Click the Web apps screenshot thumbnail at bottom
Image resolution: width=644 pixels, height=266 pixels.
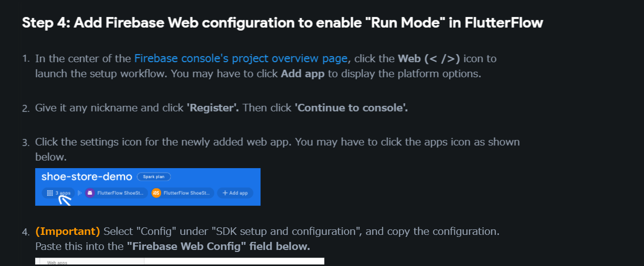pyautogui.click(x=180, y=261)
